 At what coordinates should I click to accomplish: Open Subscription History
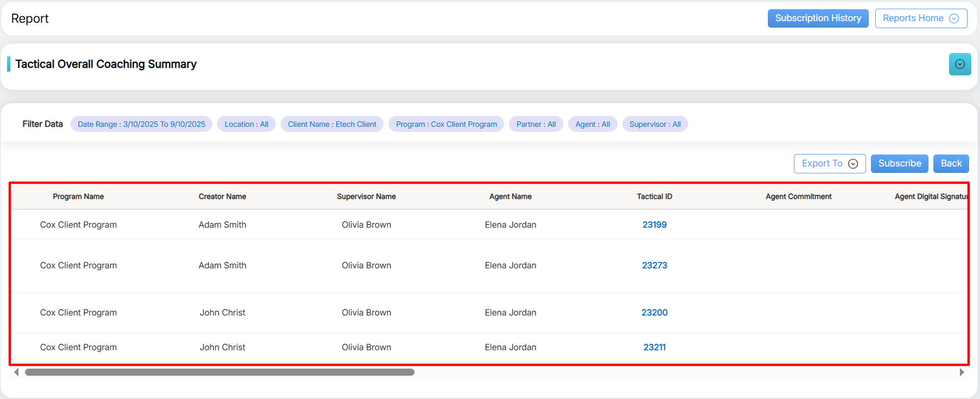(818, 18)
